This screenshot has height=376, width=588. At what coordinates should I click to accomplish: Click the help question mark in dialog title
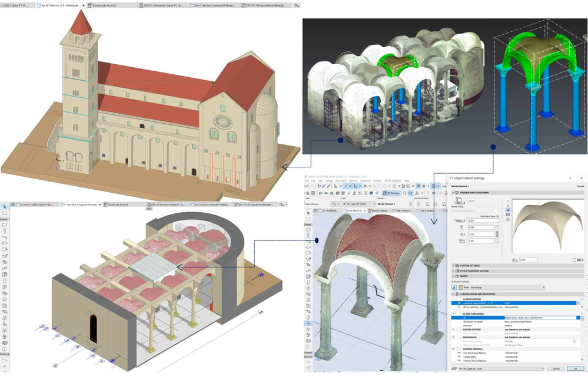570,178
